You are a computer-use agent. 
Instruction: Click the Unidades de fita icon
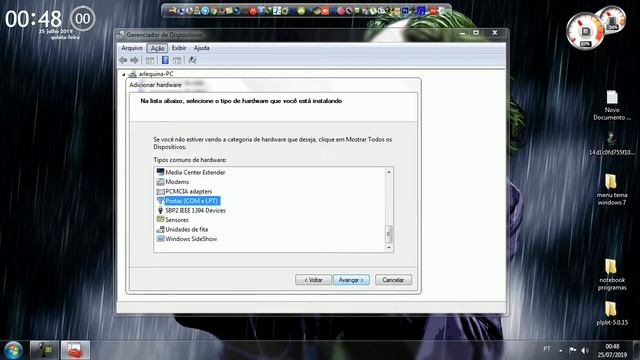[160, 229]
